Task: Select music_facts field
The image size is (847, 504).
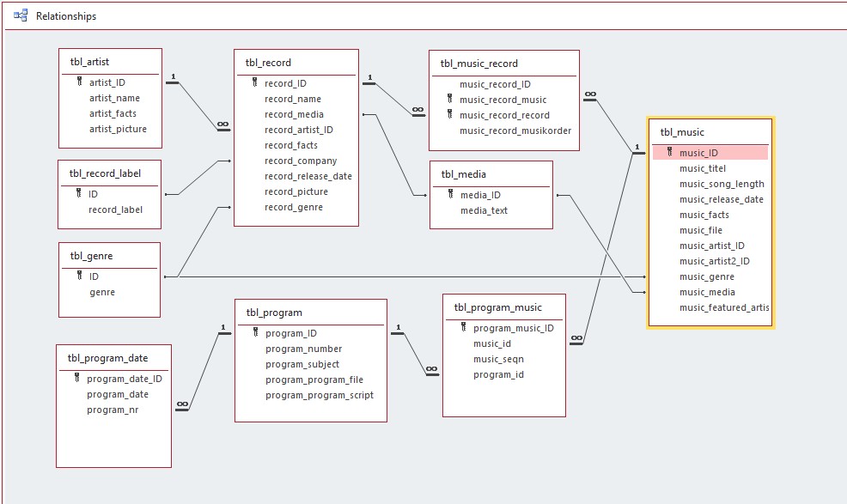Action: pyautogui.click(x=704, y=215)
